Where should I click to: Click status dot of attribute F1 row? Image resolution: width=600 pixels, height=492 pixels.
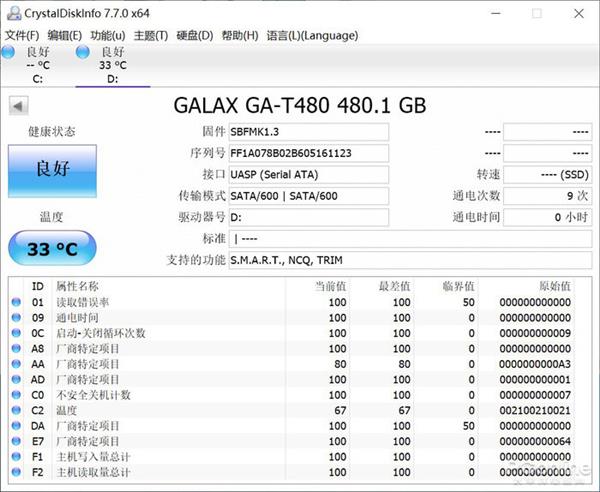(x=16, y=457)
